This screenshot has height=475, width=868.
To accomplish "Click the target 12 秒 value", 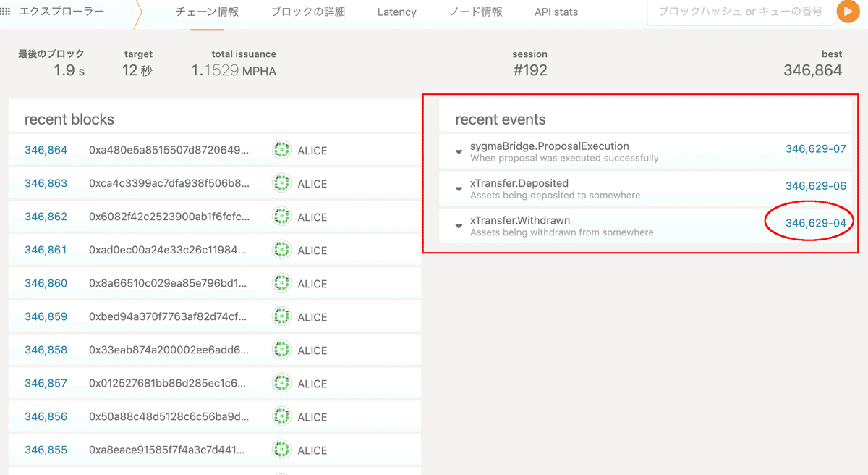I will 137,70.
